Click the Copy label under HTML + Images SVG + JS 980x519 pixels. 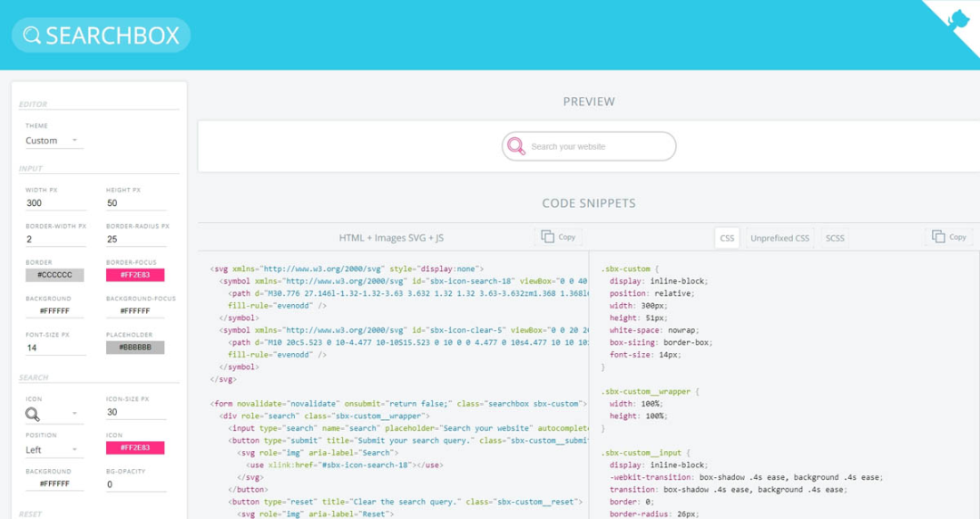[567, 237]
